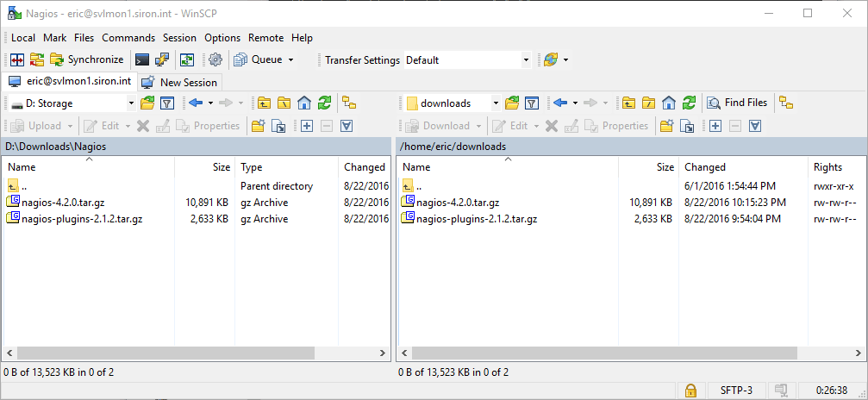Go back in local panel history
The image size is (868, 400).
(196, 103)
